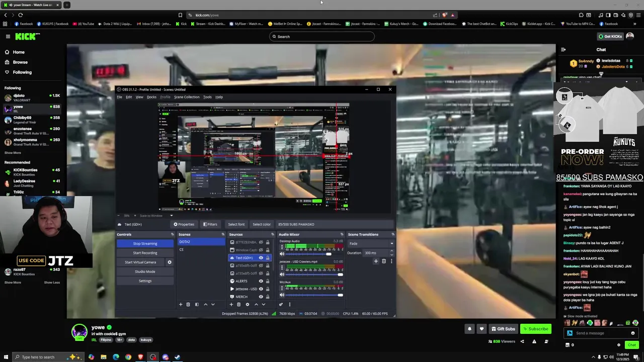Open the Fade transition dropdown in OBS
The height and width of the screenshot is (362, 644).
tap(371, 243)
